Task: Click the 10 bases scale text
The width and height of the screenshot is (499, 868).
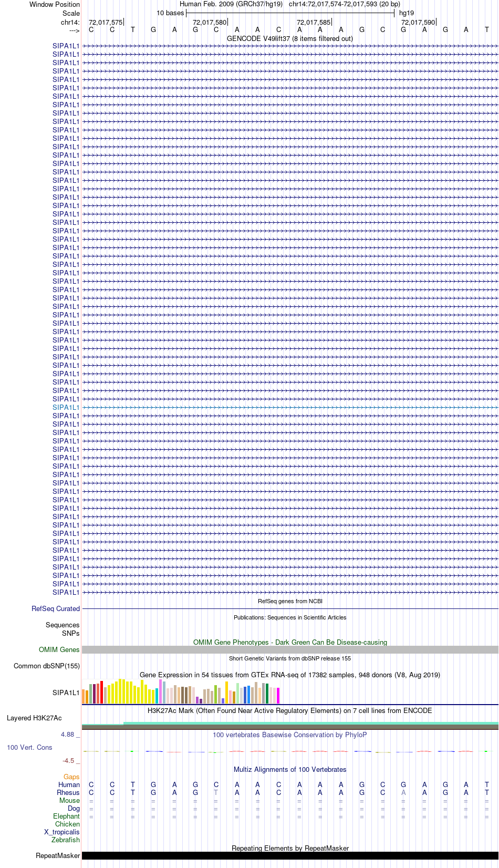Action: 170,13
